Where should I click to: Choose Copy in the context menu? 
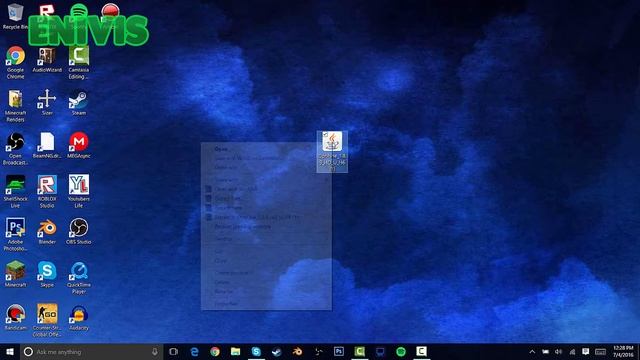tap(220, 260)
